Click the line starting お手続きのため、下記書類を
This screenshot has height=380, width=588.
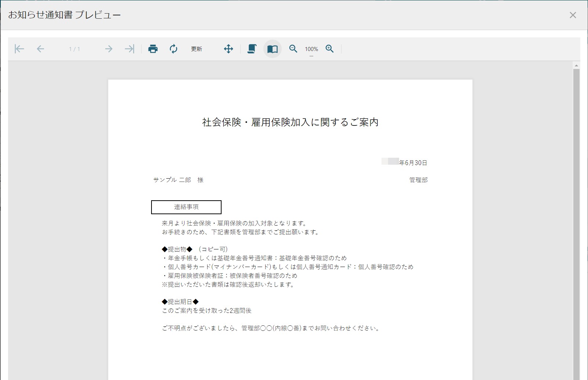click(x=241, y=232)
